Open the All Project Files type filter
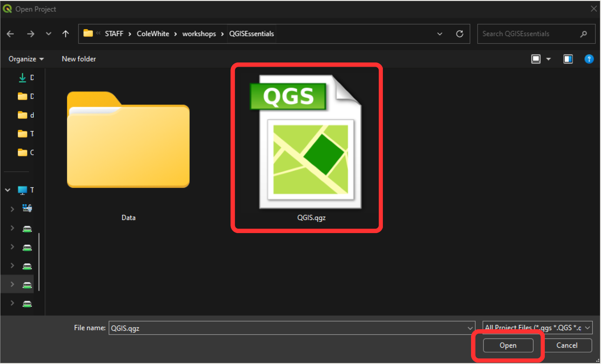Viewport: 601px width, 364px height. coord(537,328)
